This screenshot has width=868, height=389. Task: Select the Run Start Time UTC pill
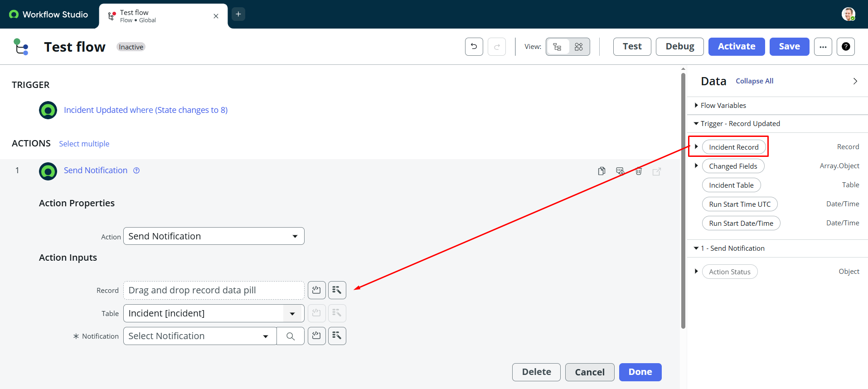pyautogui.click(x=740, y=204)
